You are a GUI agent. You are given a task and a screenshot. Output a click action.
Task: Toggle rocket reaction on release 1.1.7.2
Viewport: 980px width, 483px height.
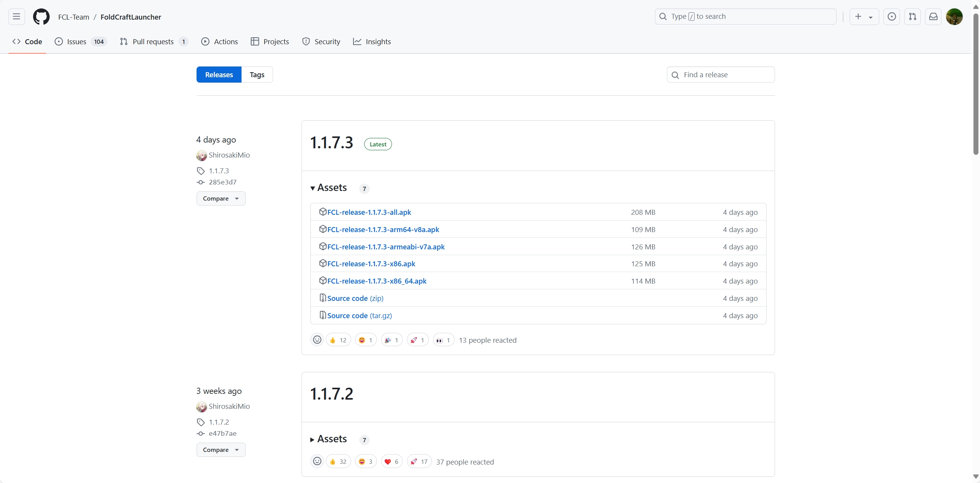(x=418, y=461)
